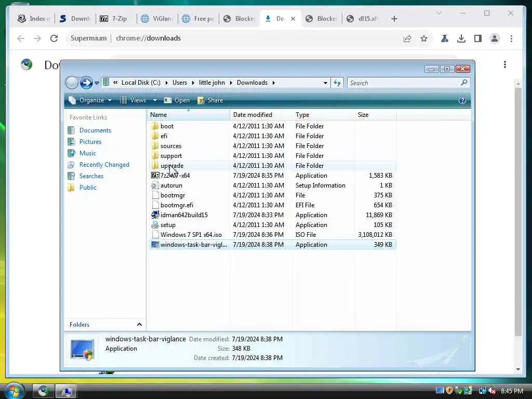Switch to the Free browser tab
532x399 pixels.
(198, 19)
